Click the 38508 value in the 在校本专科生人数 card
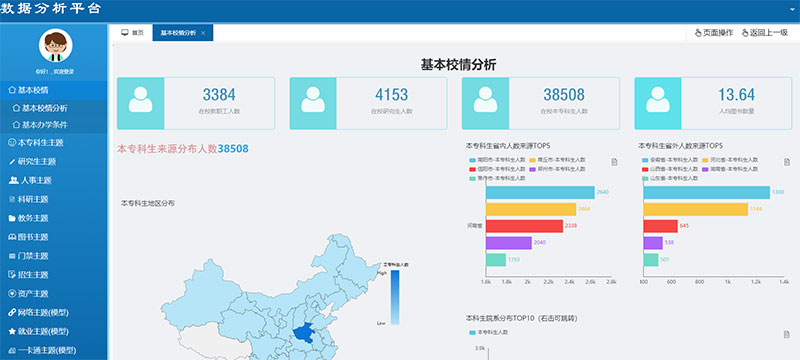This screenshot has height=360, width=800. pyautogui.click(x=564, y=95)
